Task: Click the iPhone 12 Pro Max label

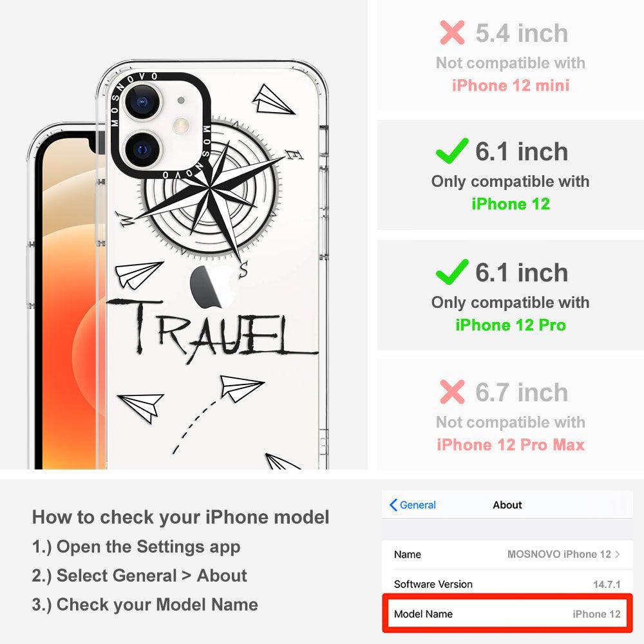Action: click(x=511, y=445)
